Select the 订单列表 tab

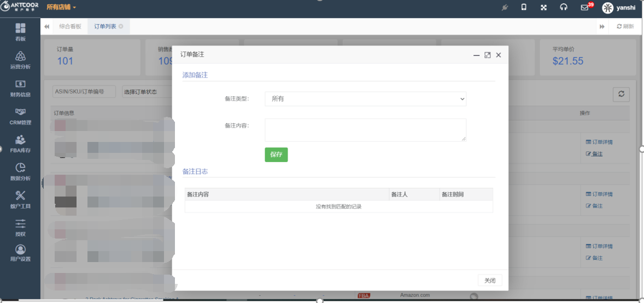click(105, 26)
